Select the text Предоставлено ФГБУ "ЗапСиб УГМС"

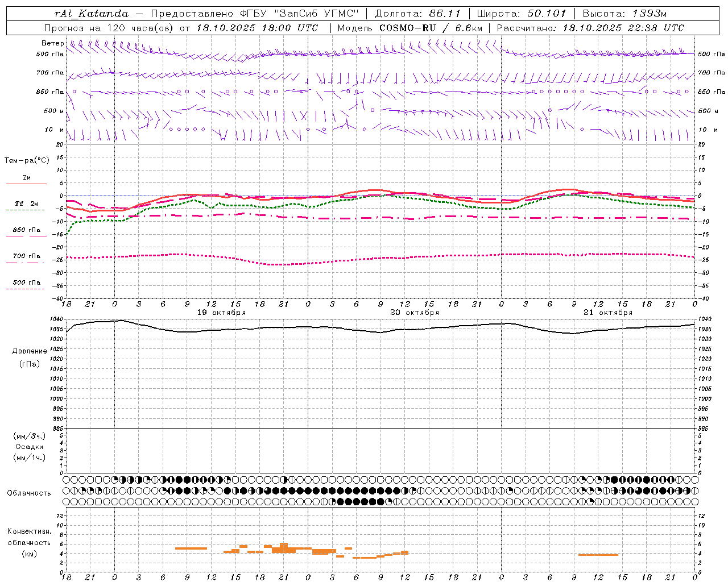point(255,14)
